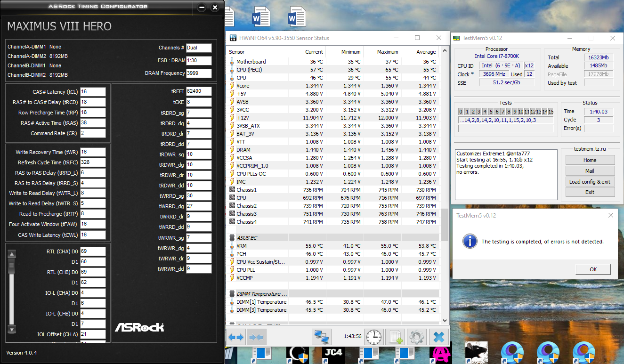
Task: Click the HWiNFO64 title bar app icon
Action: (232, 38)
